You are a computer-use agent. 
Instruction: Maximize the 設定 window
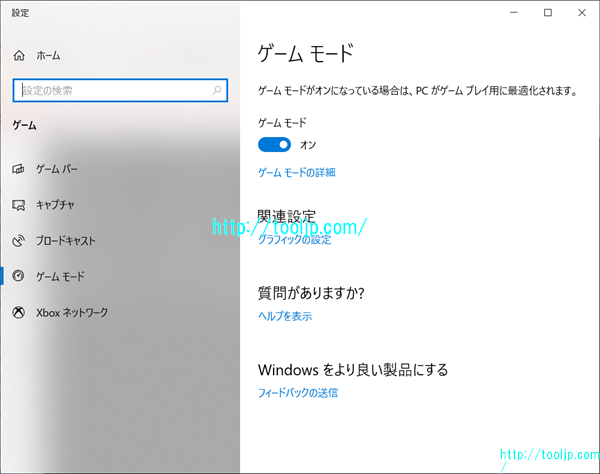[x=548, y=13]
